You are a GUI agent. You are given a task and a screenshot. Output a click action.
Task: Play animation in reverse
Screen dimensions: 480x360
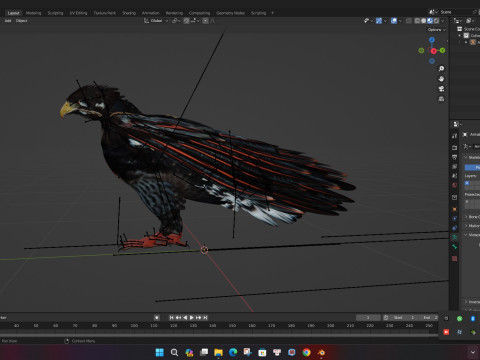point(185,318)
